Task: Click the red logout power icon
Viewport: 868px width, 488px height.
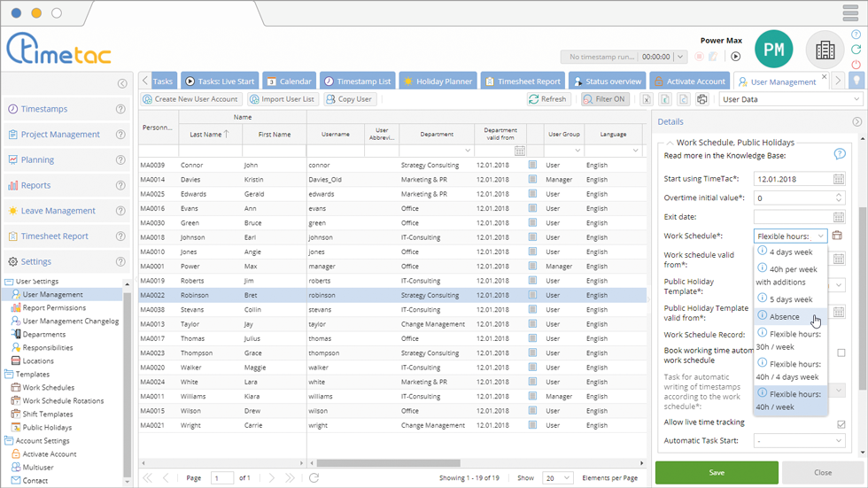Action: tap(856, 65)
